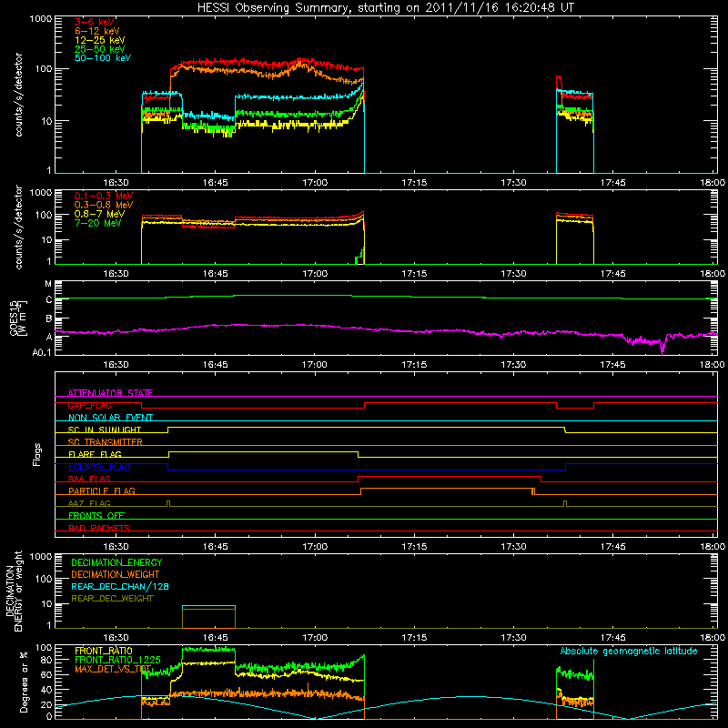
Task: Click the cyan 50-100 keV legend label
Action: 103,58
